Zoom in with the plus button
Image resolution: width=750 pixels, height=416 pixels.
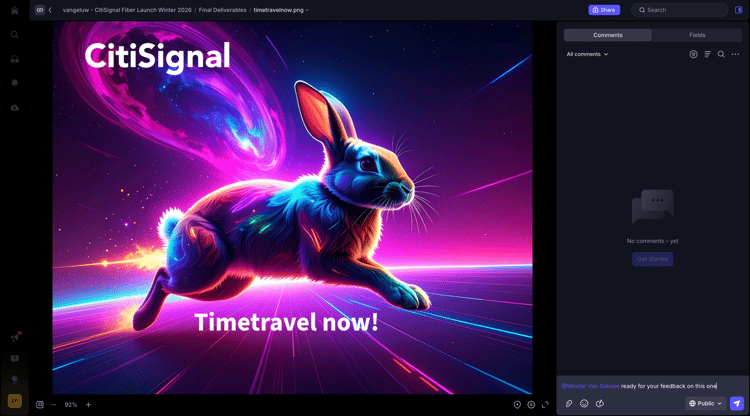point(88,405)
